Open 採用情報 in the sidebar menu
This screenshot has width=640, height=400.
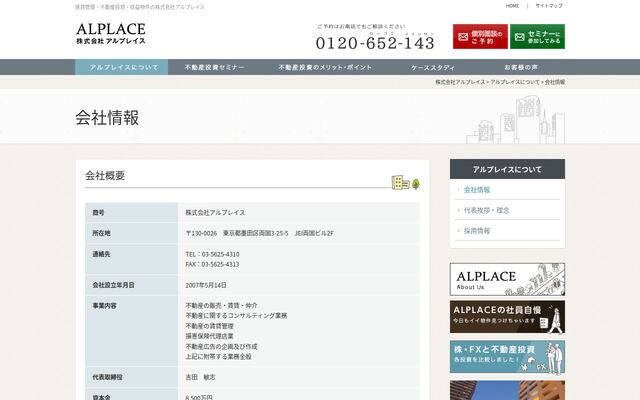pyautogui.click(x=477, y=231)
